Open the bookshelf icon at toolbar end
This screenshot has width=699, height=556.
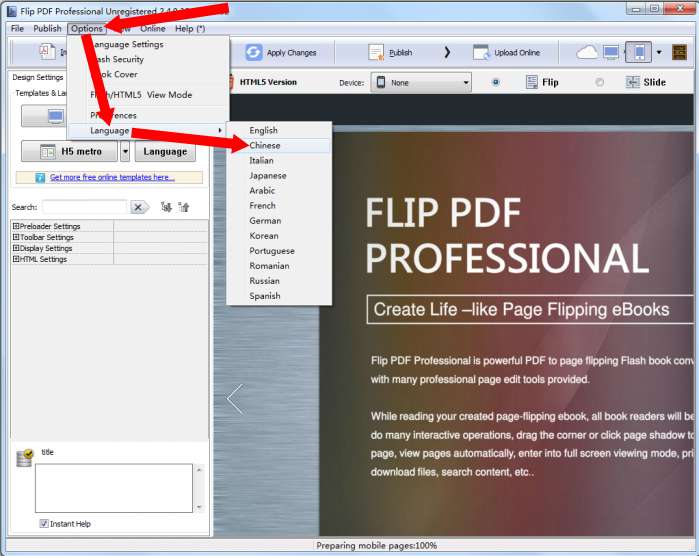click(x=679, y=52)
